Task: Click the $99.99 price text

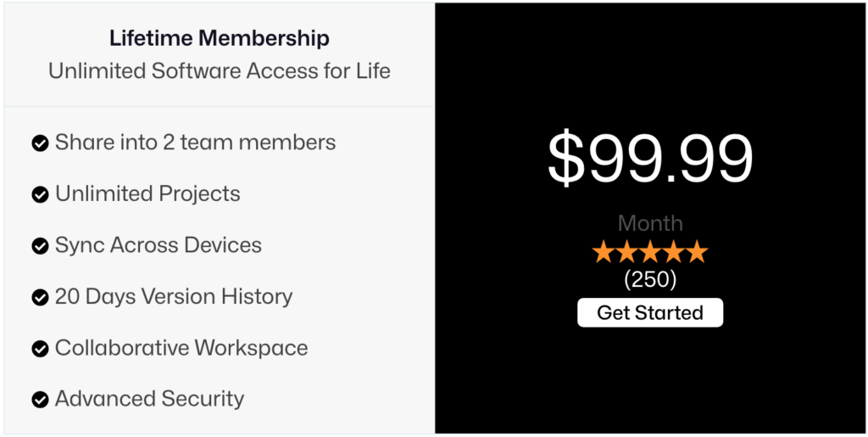Action: click(x=650, y=159)
